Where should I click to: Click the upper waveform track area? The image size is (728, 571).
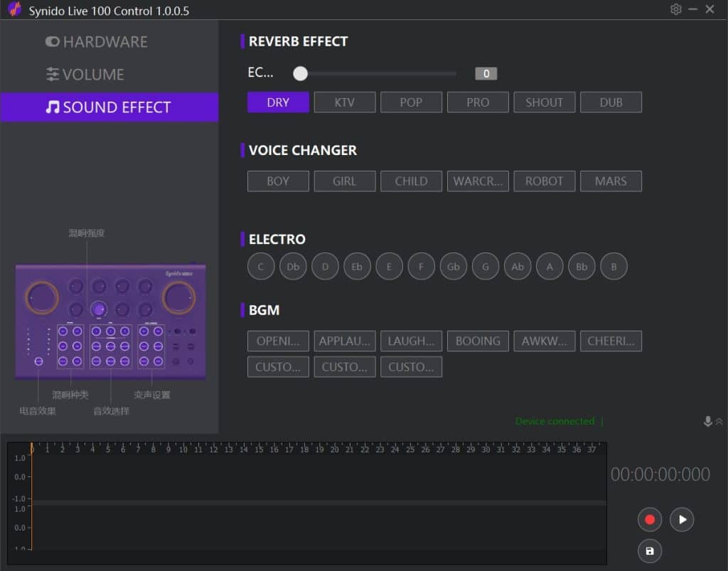[x=319, y=478]
